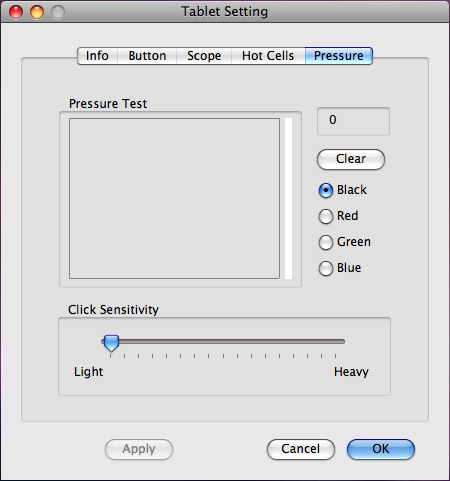Click the white pressure level bar
The height and width of the screenshot is (481, 450).
coord(289,198)
